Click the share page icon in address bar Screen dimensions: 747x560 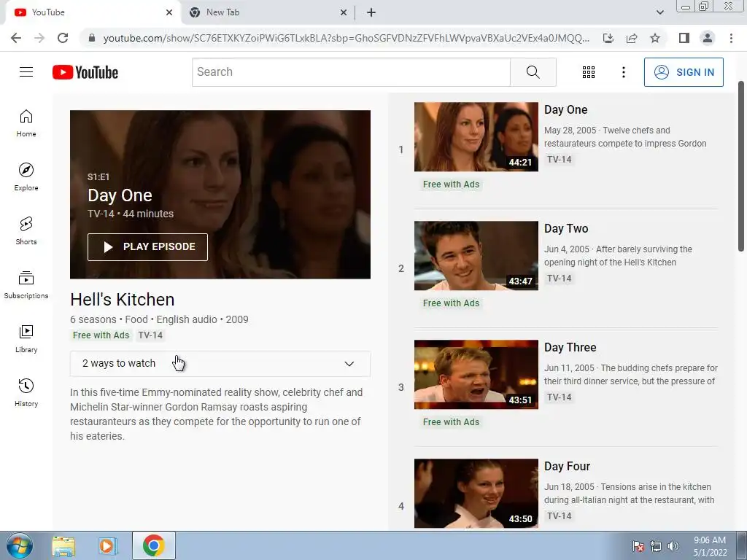point(632,38)
